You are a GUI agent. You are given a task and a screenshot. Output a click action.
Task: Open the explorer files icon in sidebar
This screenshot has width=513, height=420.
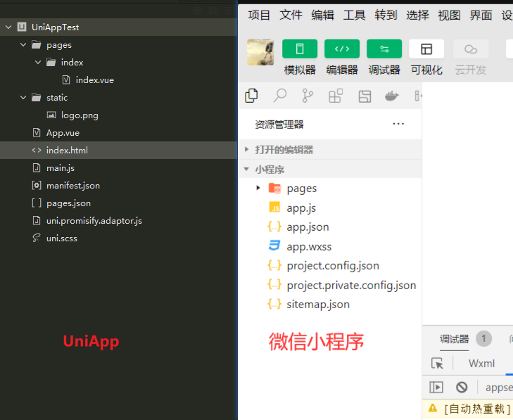tap(251, 96)
